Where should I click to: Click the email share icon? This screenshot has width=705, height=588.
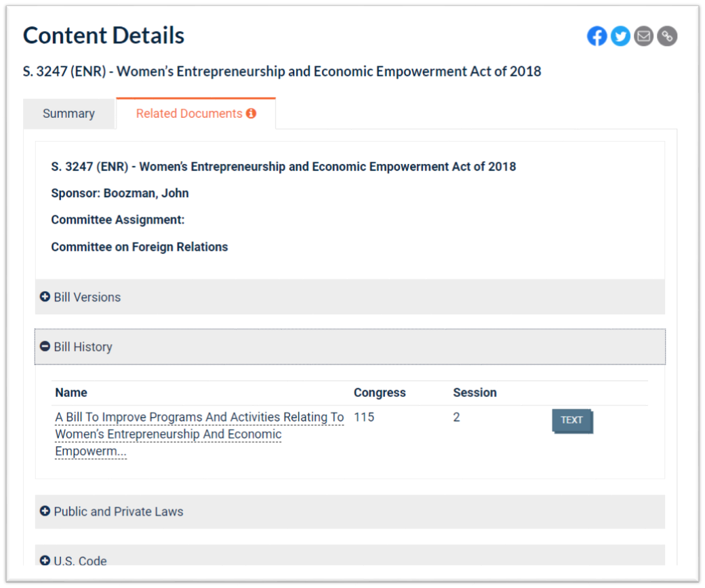point(643,37)
